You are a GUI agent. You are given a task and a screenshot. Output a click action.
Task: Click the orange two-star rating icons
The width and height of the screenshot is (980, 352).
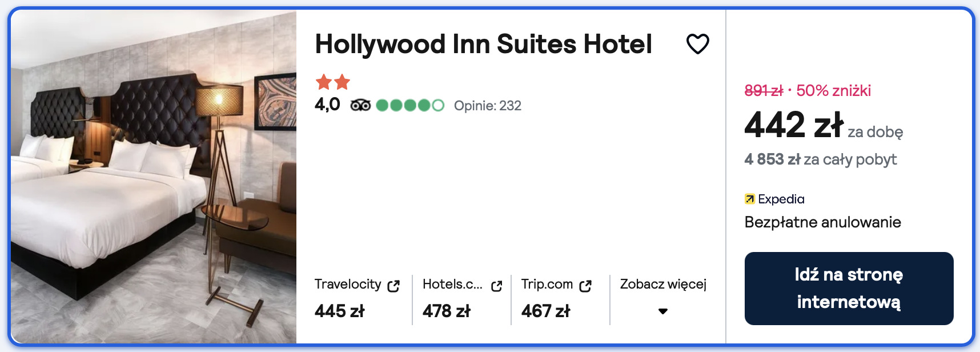[333, 82]
